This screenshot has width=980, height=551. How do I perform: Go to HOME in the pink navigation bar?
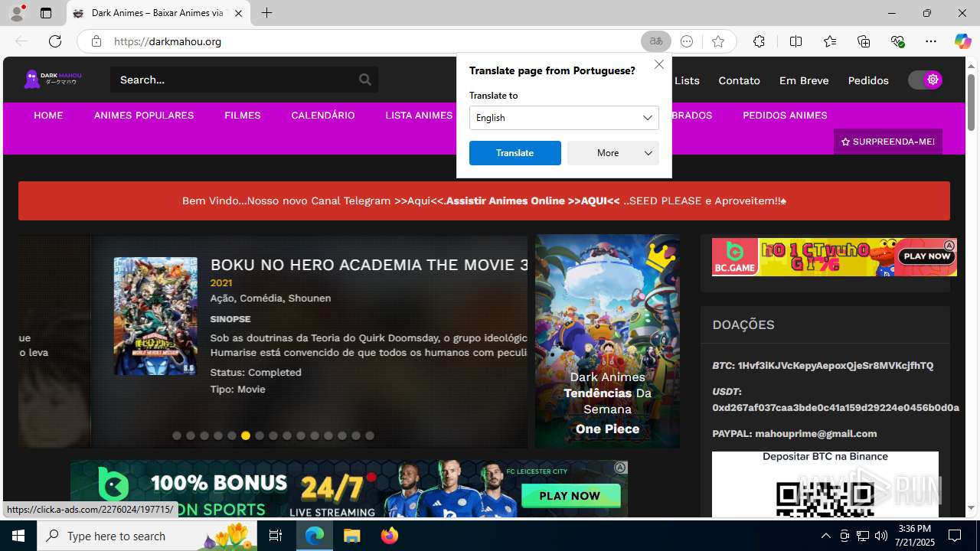(x=48, y=116)
